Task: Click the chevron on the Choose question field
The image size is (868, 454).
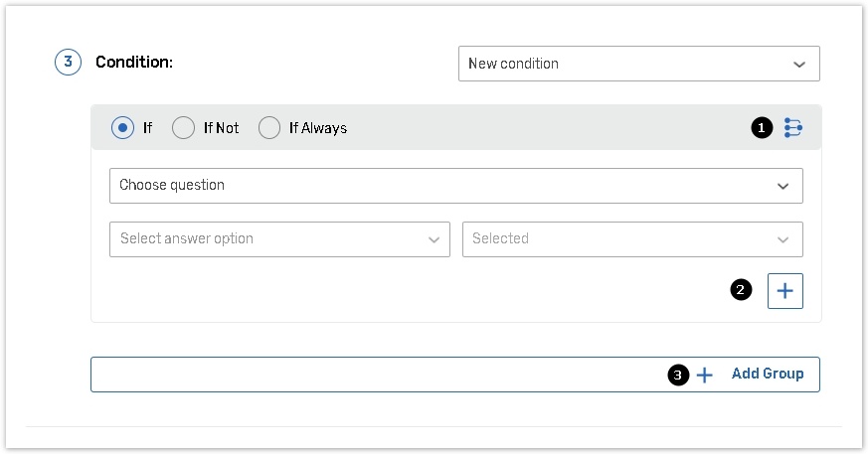Action: pos(783,186)
